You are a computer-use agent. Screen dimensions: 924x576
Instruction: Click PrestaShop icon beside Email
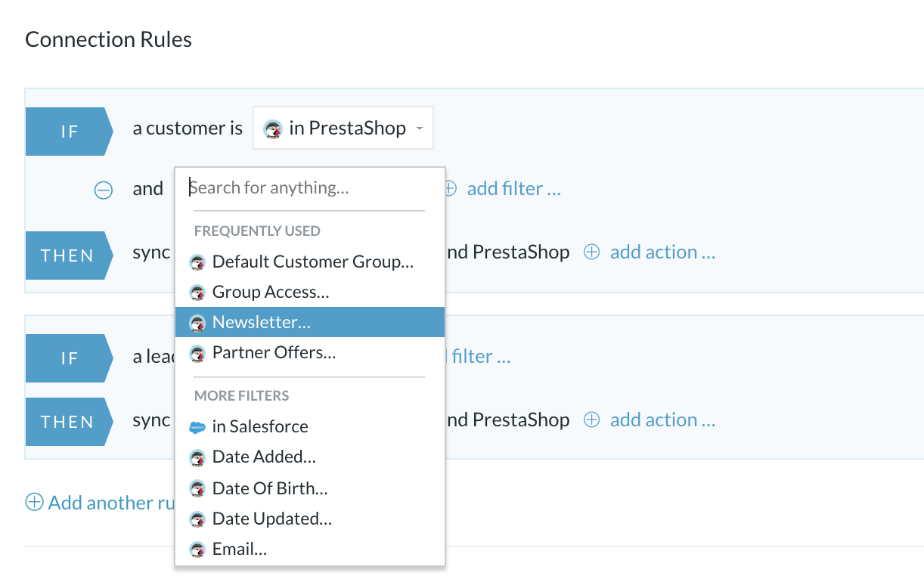click(x=197, y=550)
